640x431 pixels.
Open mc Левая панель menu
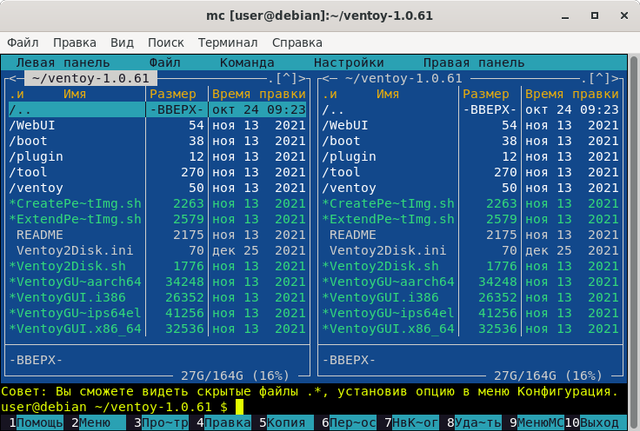coord(63,63)
